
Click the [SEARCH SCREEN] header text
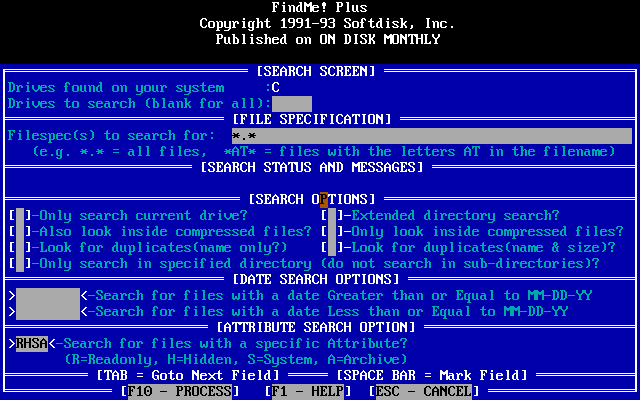(316, 71)
